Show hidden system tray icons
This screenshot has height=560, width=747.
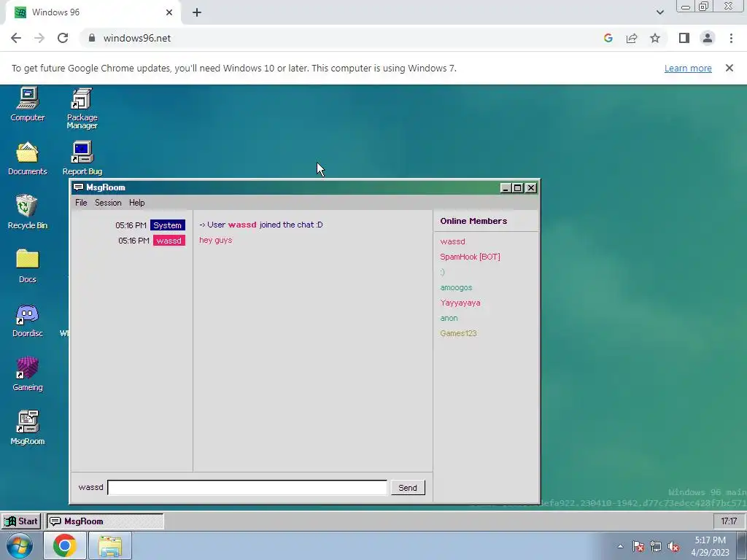click(x=620, y=546)
